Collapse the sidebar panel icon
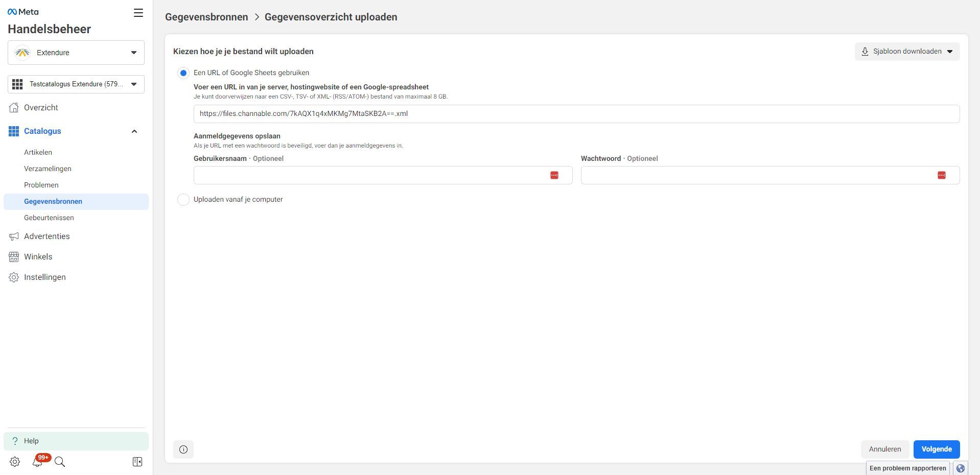 click(137, 462)
